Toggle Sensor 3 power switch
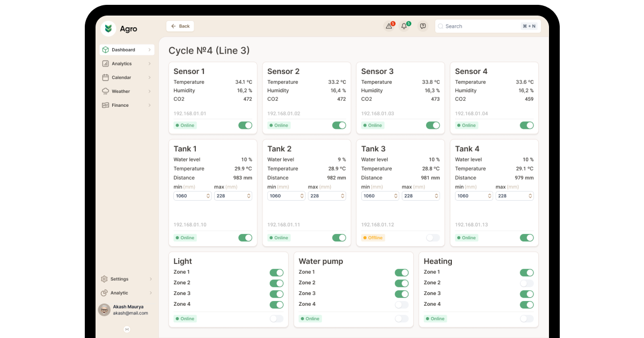644x338 pixels. coord(433,125)
